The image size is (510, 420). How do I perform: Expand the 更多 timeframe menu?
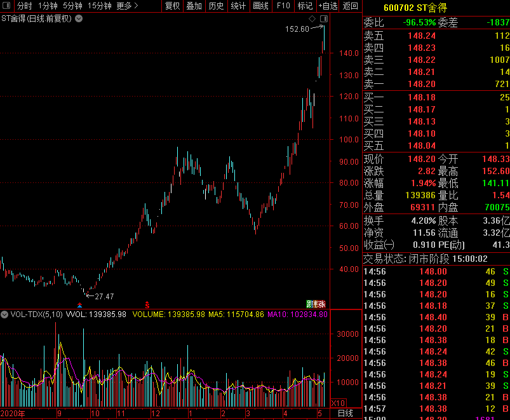(x=127, y=6)
